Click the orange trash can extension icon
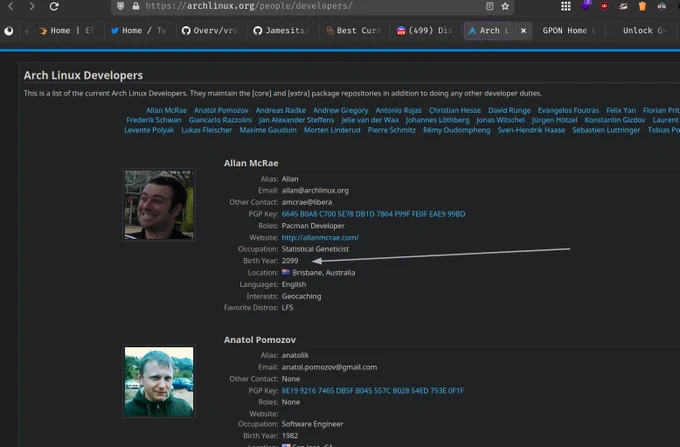This screenshot has height=447, width=680. [642, 6]
